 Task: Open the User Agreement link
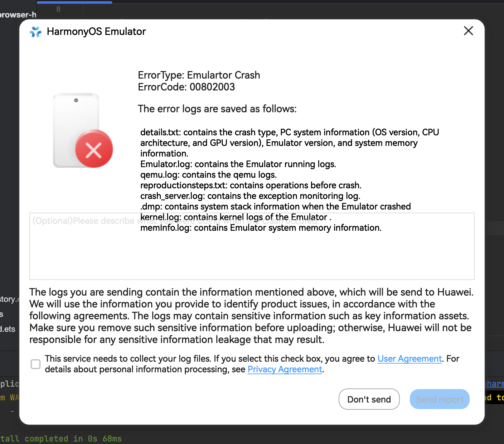pyautogui.click(x=409, y=359)
